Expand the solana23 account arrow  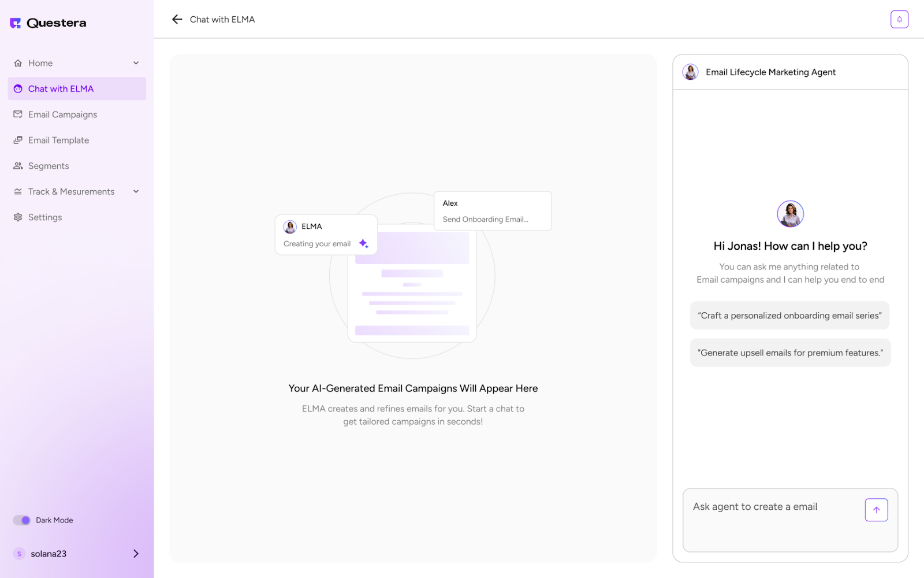point(136,554)
